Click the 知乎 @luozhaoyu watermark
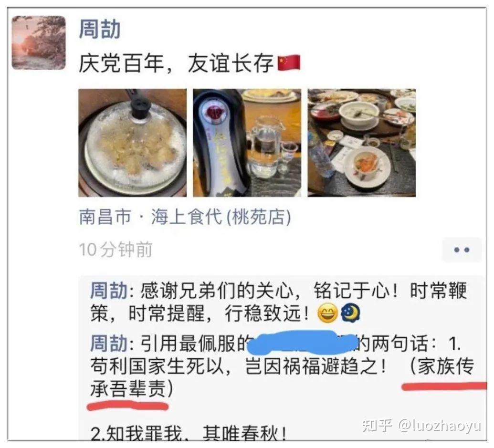The width and height of the screenshot is (494, 448). 421,425
